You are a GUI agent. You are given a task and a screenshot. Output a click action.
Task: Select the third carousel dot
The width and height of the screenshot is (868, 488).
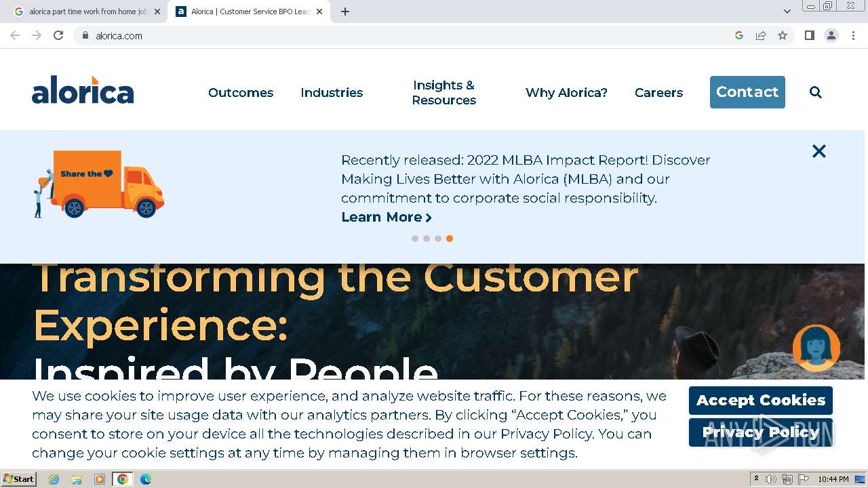coord(438,239)
